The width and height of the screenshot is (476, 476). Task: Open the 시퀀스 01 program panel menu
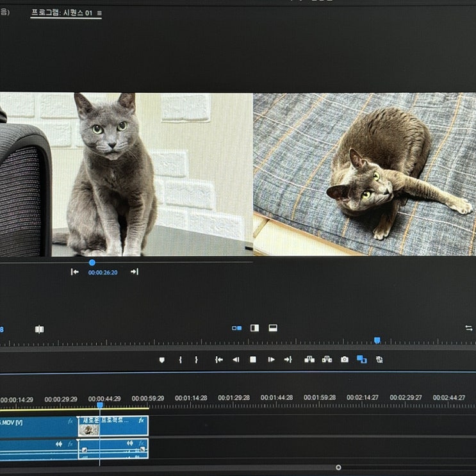(99, 13)
